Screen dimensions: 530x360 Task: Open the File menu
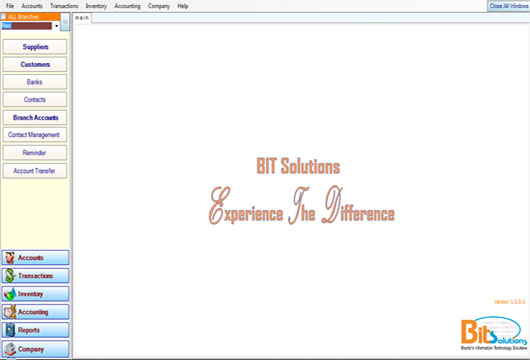[x=10, y=6]
